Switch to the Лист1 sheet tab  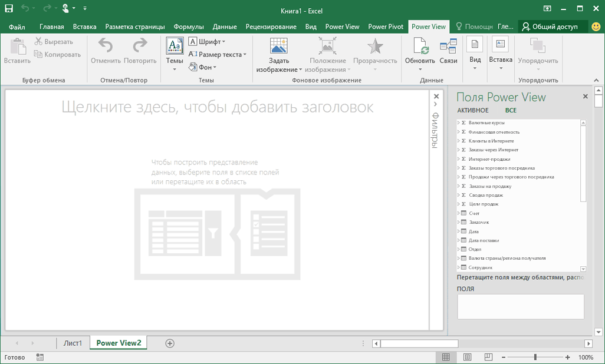[73, 343]
